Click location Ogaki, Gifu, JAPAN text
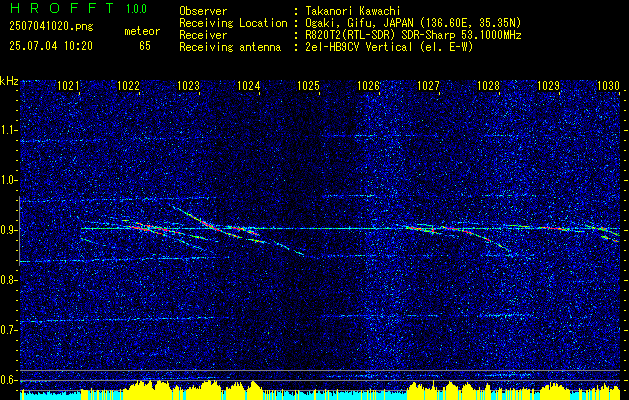The height and width of the screenshot is (400, 629). tap(414, 23)
